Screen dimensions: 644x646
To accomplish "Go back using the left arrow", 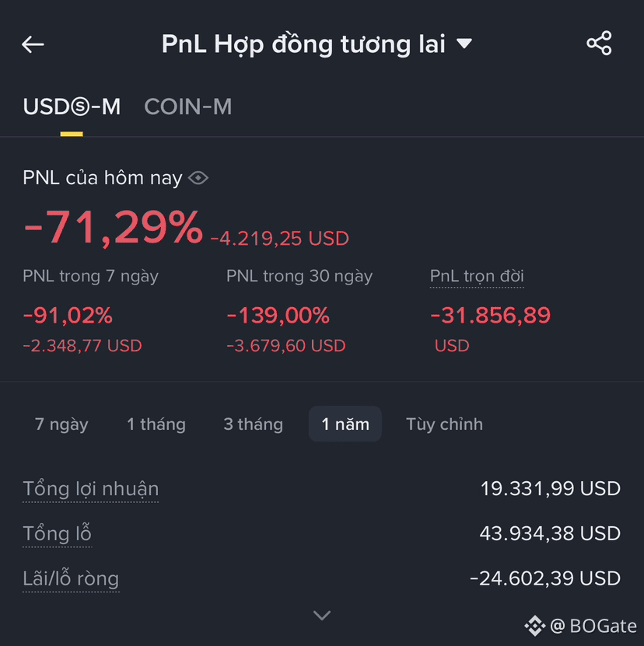I will [x=33, y=44].
